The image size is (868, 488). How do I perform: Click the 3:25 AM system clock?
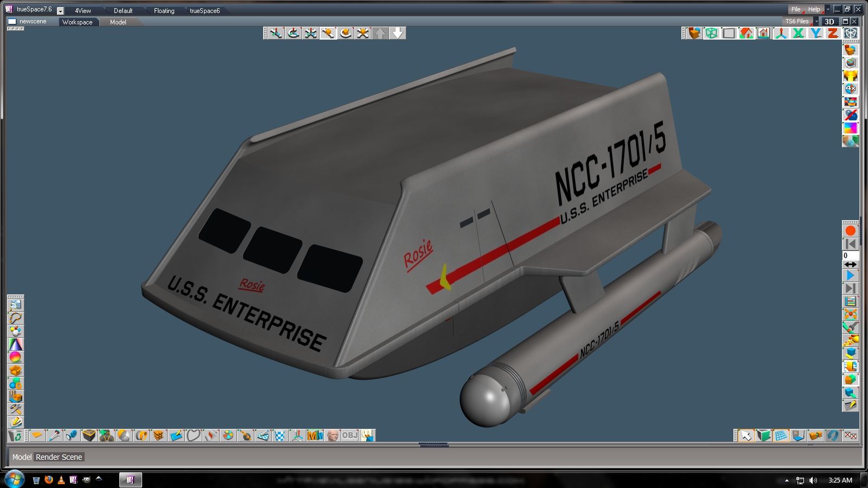click(x=840, y=480)
